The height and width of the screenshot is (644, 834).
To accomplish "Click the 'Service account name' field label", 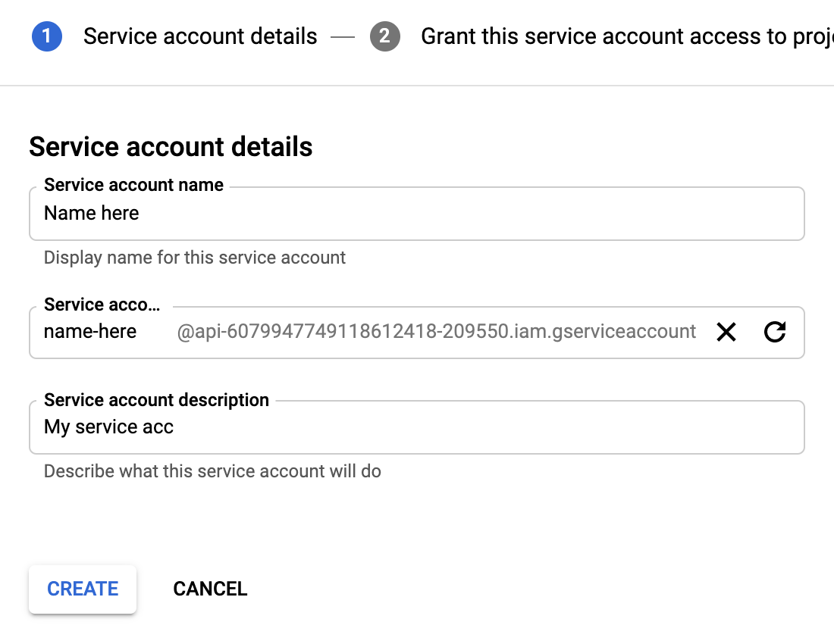I will point(133,185).
